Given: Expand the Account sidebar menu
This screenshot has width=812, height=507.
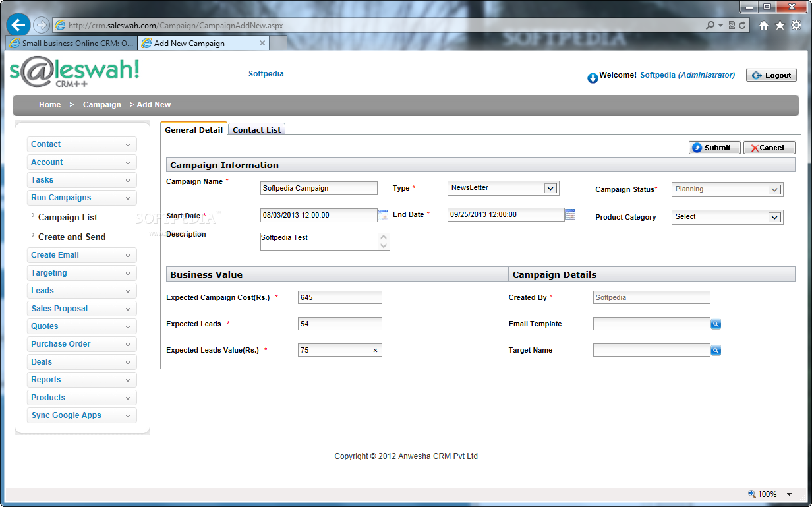Looking at the screenshot, I should (82, 162).
